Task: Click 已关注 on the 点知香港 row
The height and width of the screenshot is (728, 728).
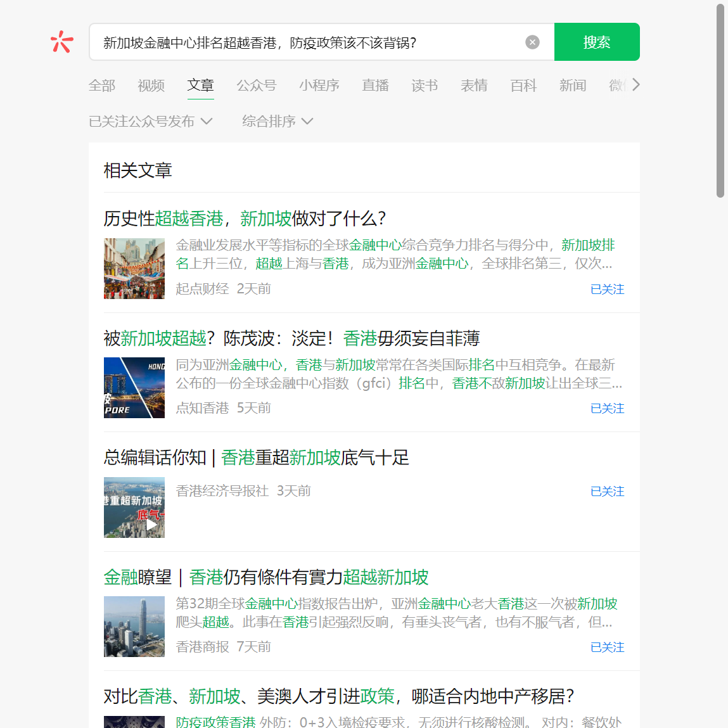Action: 607,409
